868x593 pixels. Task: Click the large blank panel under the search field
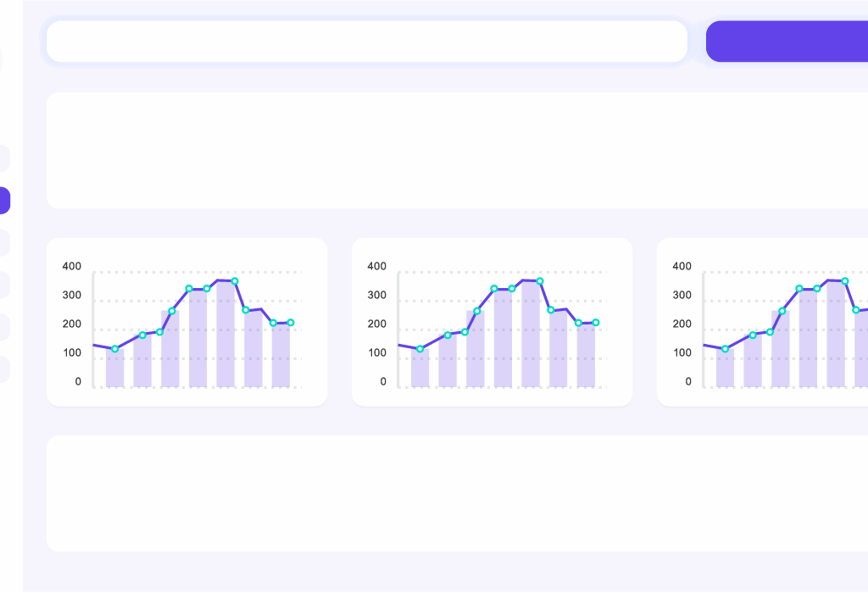[x=458, y=150]
